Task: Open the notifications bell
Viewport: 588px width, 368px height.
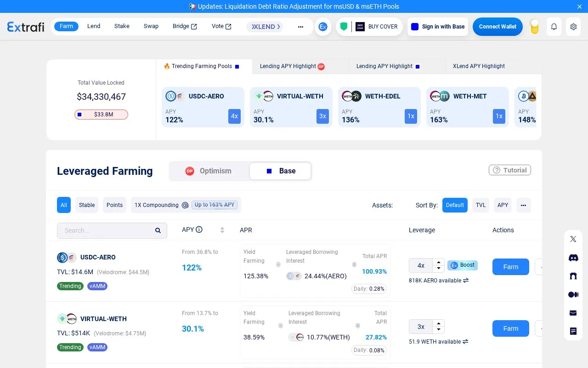Action: click(554, 27)
